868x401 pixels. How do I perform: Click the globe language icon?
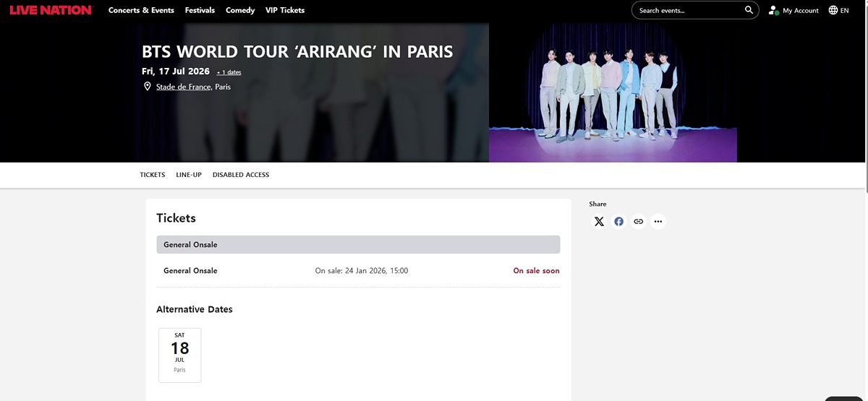click(x=833, y=10)
